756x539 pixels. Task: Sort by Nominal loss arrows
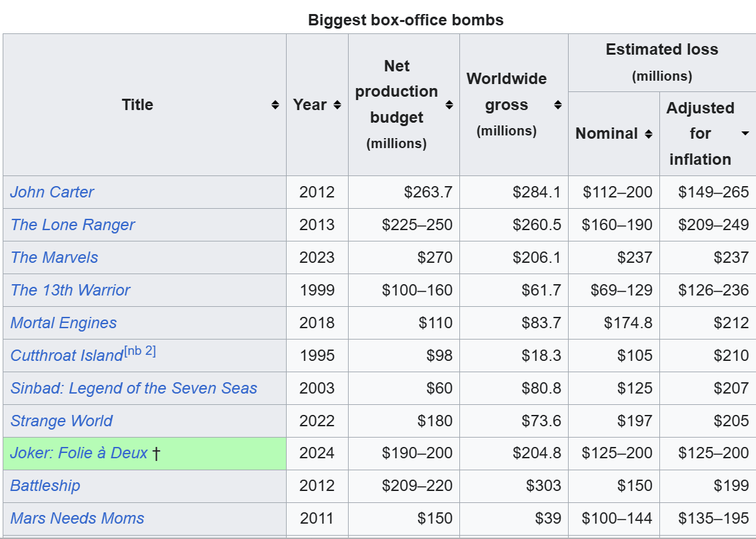coord(649,133)
